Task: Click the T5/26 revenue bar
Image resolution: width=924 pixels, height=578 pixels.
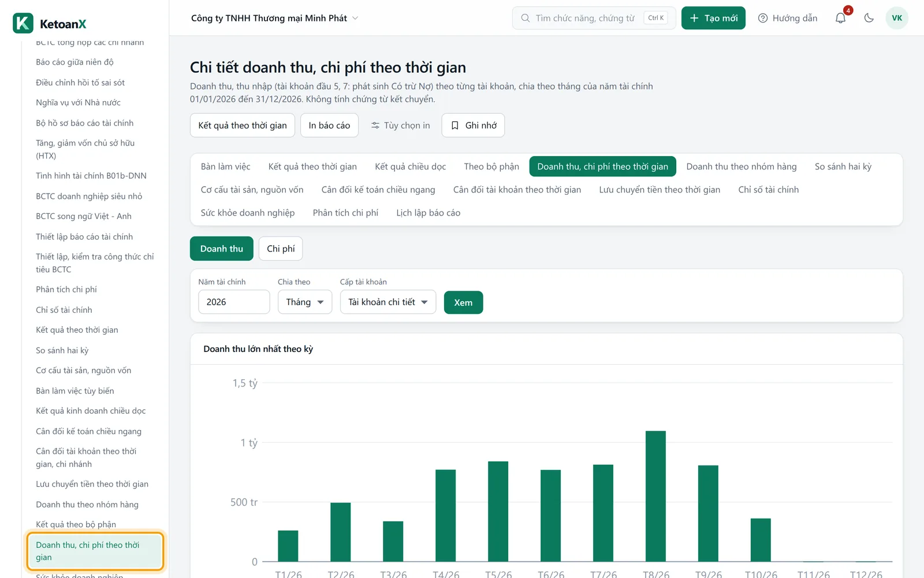Action: tap(498, 512)
